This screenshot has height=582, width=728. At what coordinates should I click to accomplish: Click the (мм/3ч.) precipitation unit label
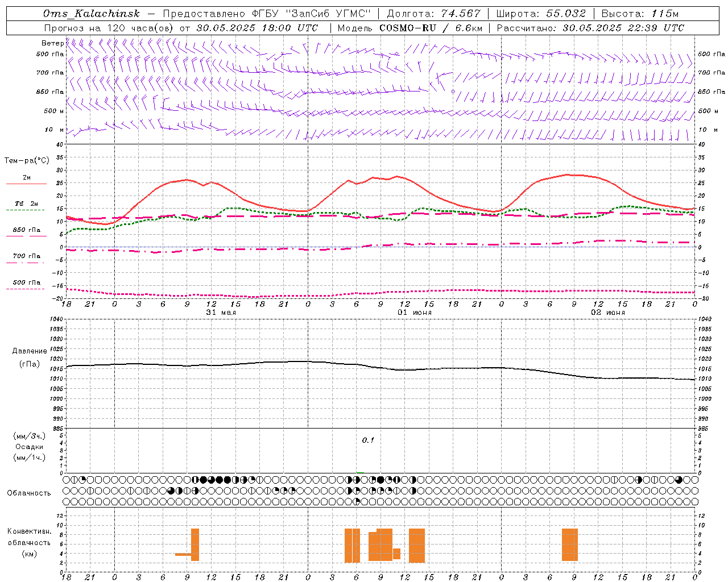point(30,436)
